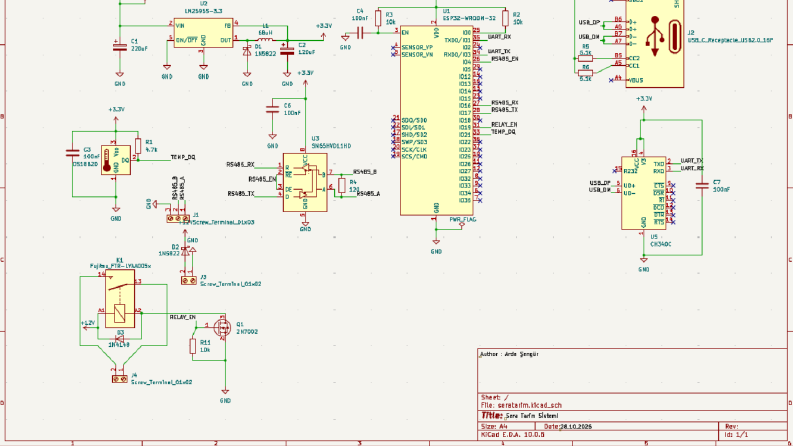Select the R2 10k resistor symbol
Viewport: 793px width, 446px height.
point(505,19)
